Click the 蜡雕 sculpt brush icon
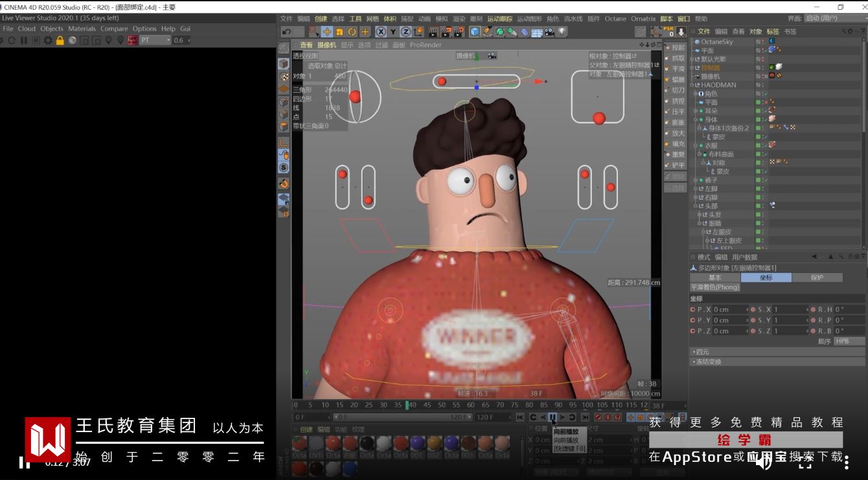The height and width of the screenshot is (480, 868). click(x=676, y=80)
